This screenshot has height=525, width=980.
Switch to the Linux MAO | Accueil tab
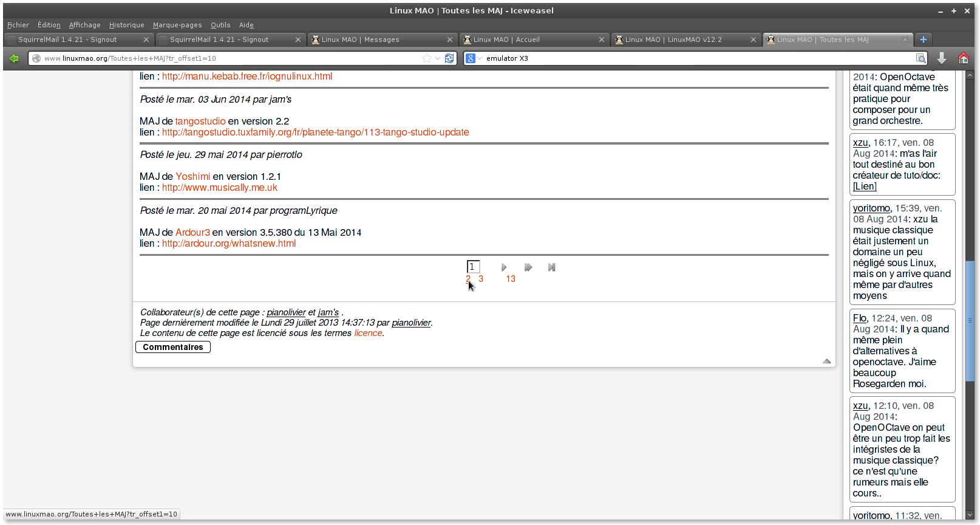(x=533, y=39)
